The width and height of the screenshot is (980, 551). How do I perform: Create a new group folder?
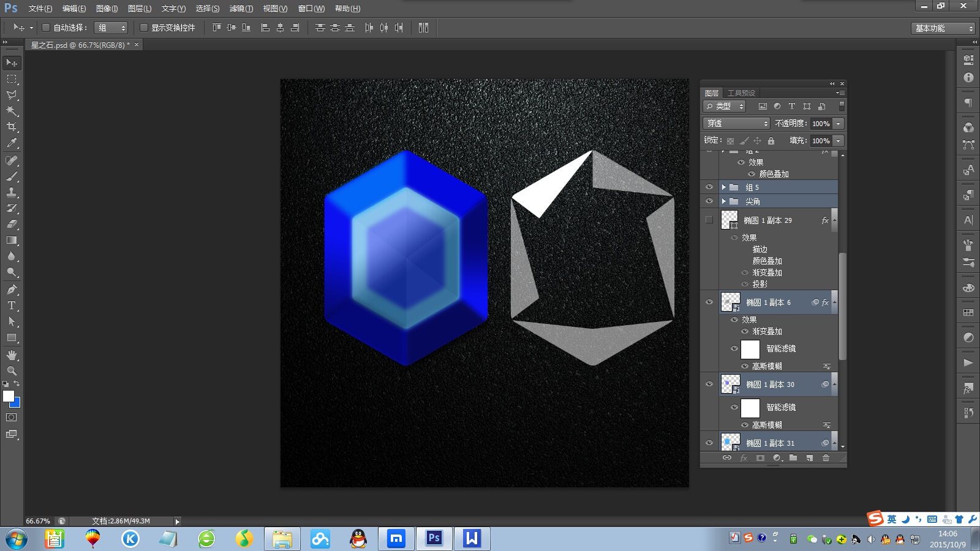click(793, 458)
